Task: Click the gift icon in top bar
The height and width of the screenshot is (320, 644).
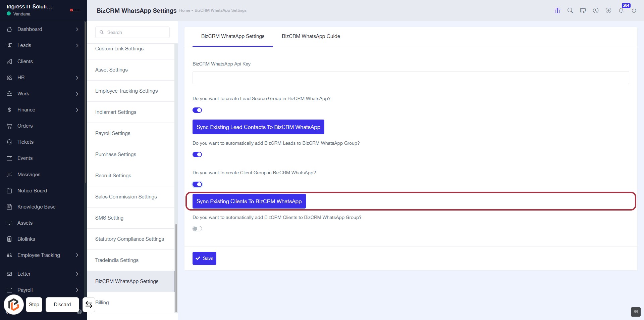Action: 557,10
